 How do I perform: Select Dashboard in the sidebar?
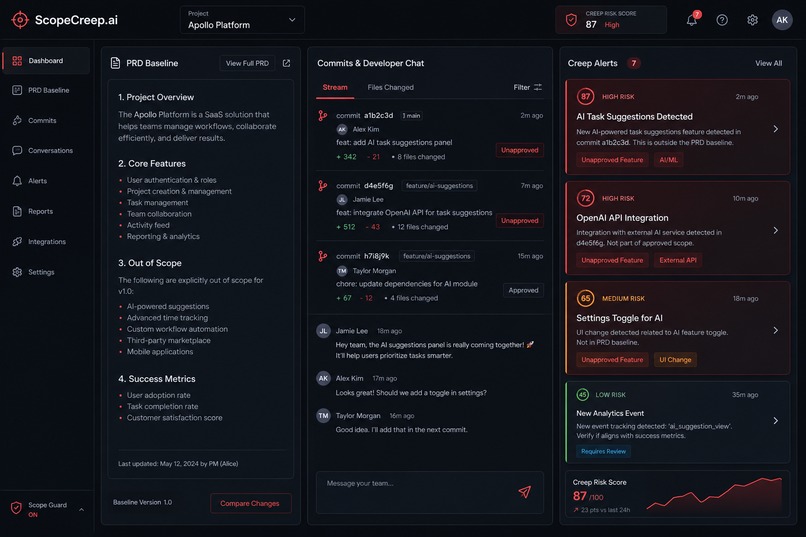pyautogui.click(x=46, y=61)
